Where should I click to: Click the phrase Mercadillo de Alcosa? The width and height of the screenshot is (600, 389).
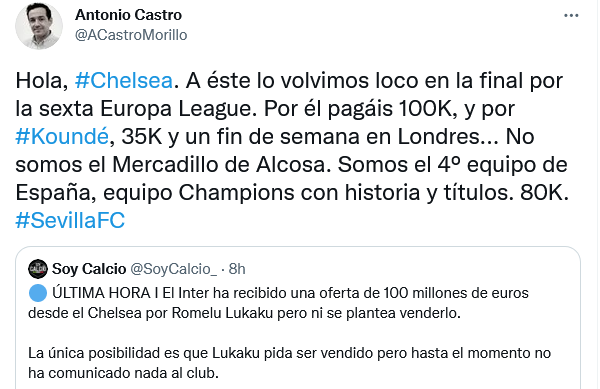pos(218,165)
